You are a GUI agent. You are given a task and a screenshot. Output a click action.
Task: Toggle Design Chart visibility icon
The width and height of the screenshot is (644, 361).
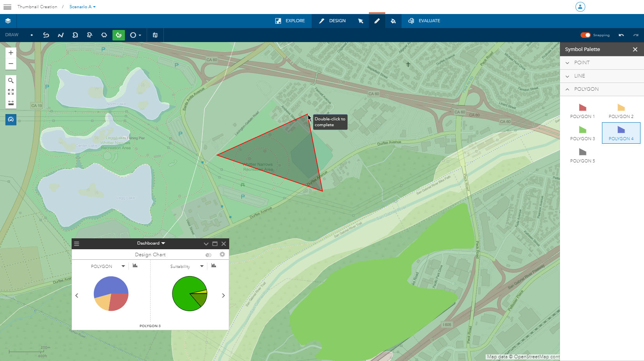click(208, 255)
